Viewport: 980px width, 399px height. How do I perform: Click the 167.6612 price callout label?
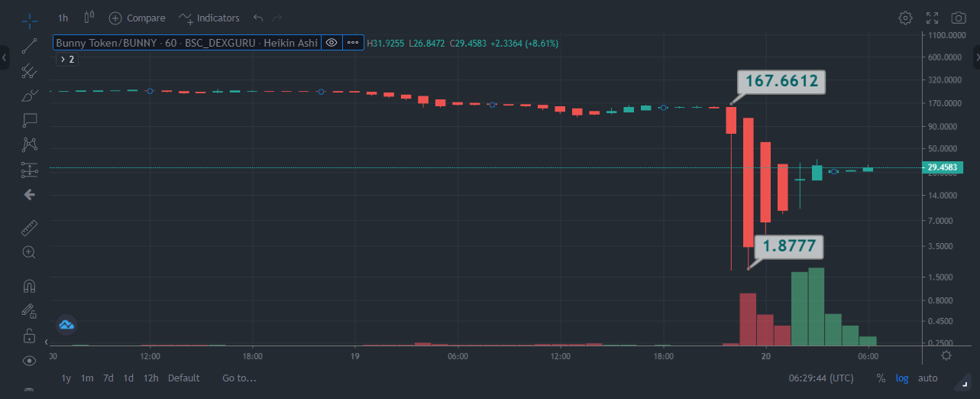point(781,80)
